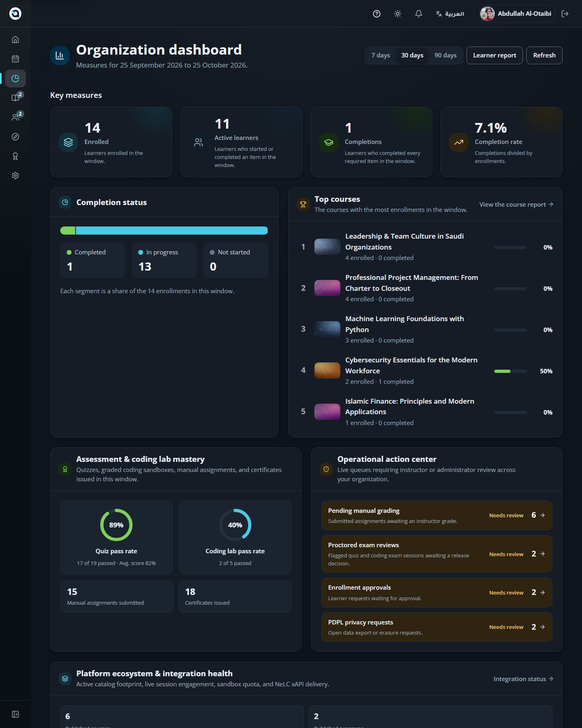Open the calendar icon in sidebar

pos(15,59)
